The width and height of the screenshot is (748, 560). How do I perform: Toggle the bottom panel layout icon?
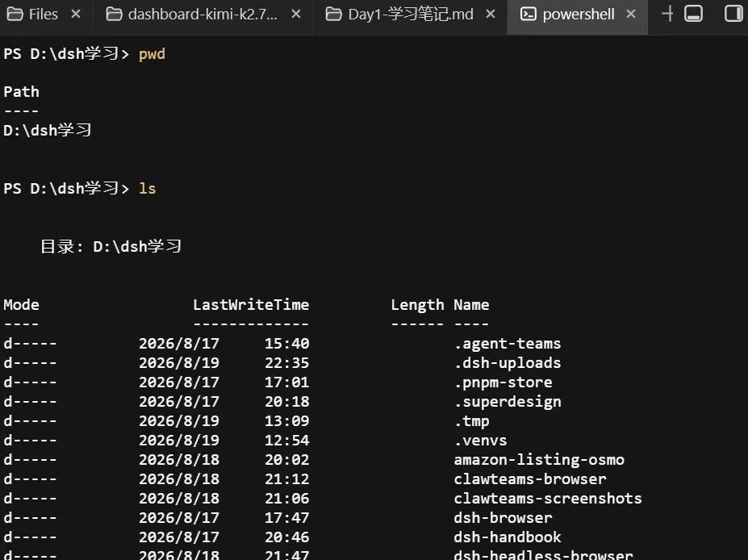[693, 14]
